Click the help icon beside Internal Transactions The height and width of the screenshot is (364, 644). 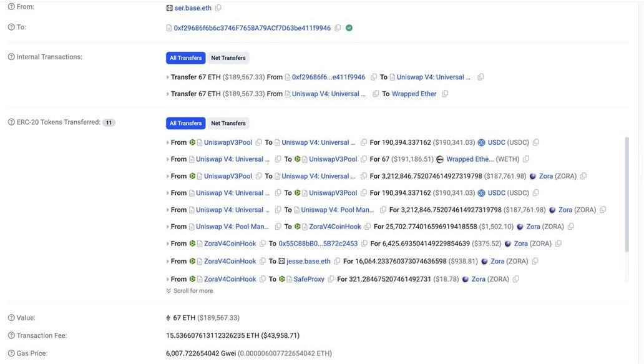click(11, 57)
